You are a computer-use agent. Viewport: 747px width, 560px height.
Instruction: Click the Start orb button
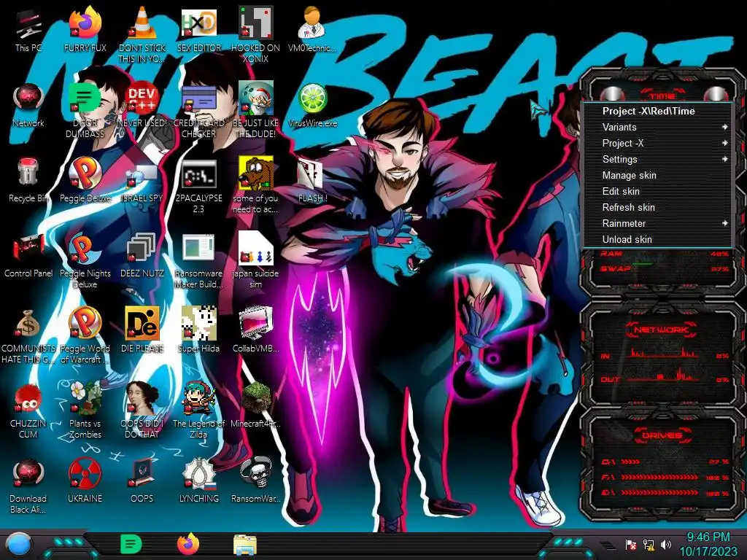pyautogui.click(x=20, y=545)
